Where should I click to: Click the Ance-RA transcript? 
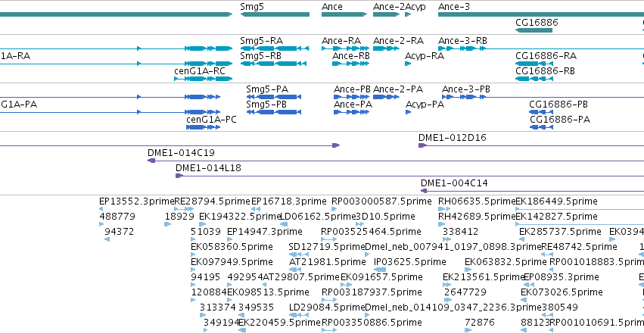[x=344, y=48]
